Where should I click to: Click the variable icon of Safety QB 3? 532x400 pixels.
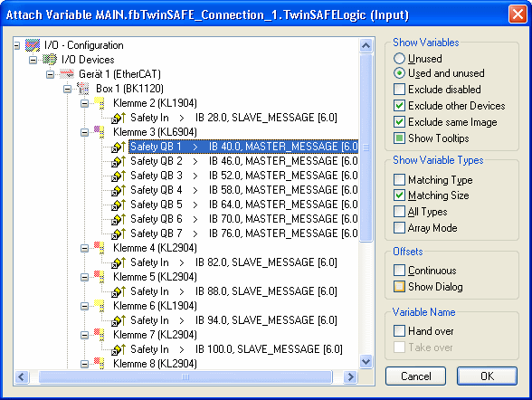pyautogui.click(x=119, y=176)
